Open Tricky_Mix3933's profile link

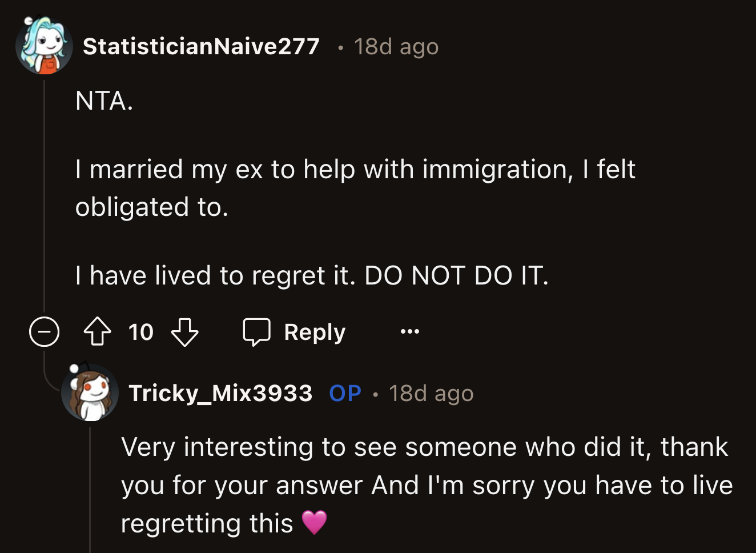(221, 392)
